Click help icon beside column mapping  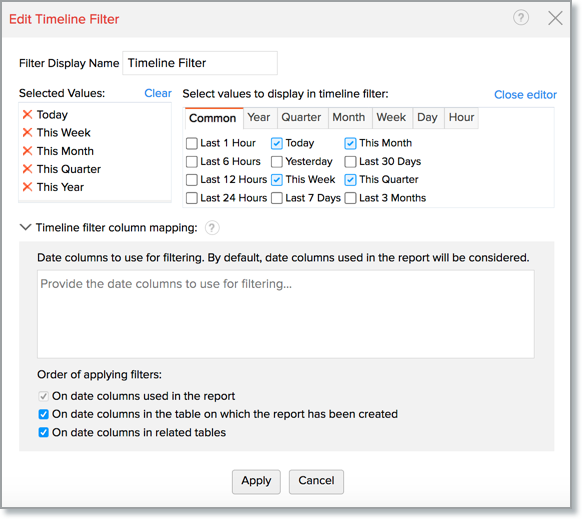(212, 228)
